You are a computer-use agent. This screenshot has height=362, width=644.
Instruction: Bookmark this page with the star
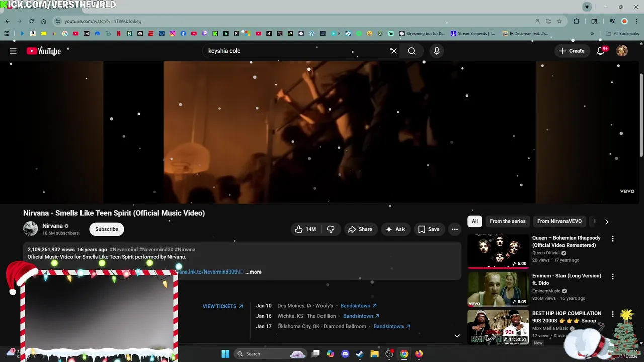(559, 21)
